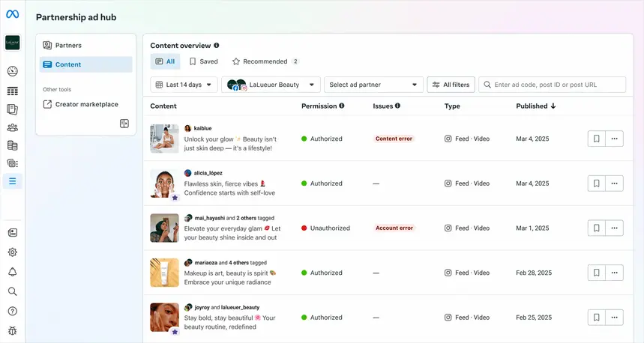Open the Creator marketplace link

tap(85, 105)
